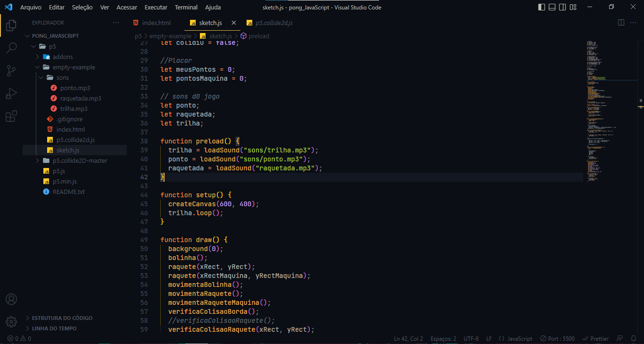
Task: Click the Port : 5500 Live Server status
Action: point(558,338)
